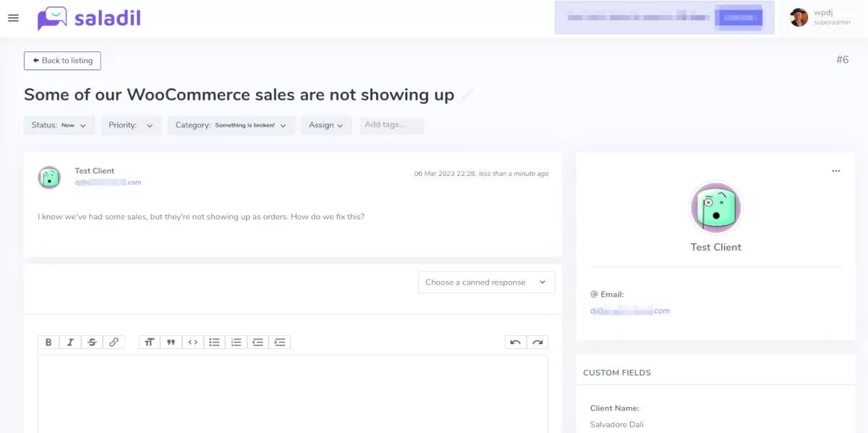This screenshot has width=868, height=433.
Task: Click the message sender email link
Action: pos(108,182)
